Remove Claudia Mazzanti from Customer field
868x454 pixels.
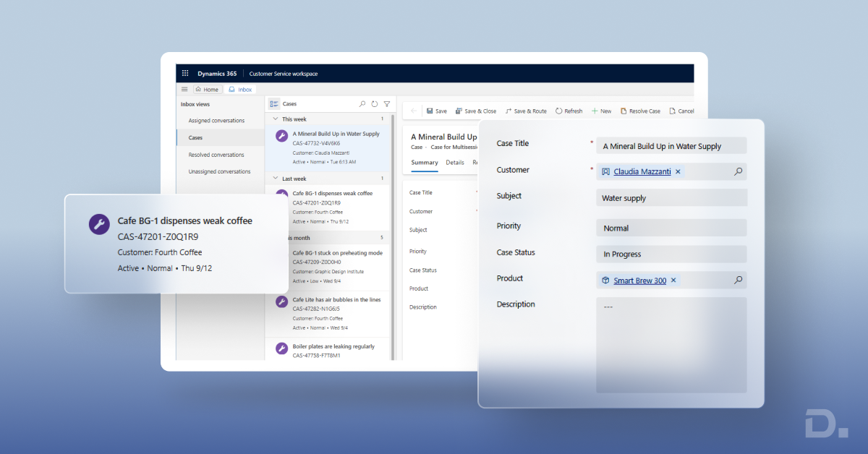[678, 172]
